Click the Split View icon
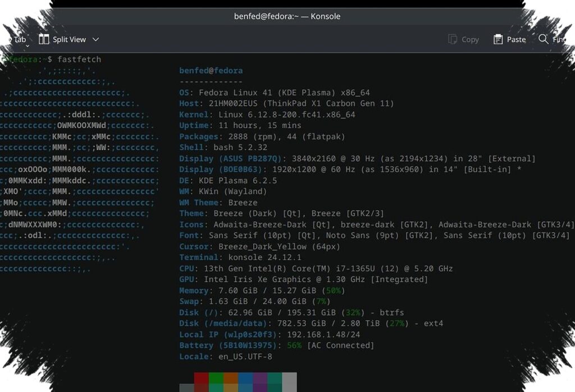Viewport: 575px width, 392px height. 44,39
